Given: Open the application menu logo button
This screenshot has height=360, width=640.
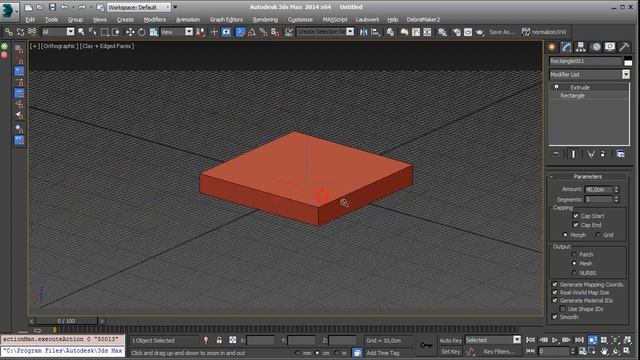Looking at the screenshot, I should tap(9, 11).
